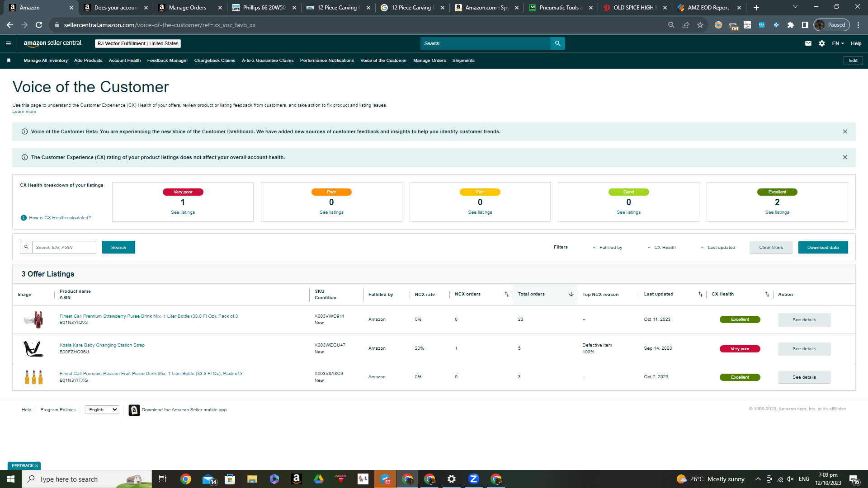The width and height of the screenshot is (868, 488).
Task: Click the Very poor CX Health badge in table
Action: (x=740, y=349)
